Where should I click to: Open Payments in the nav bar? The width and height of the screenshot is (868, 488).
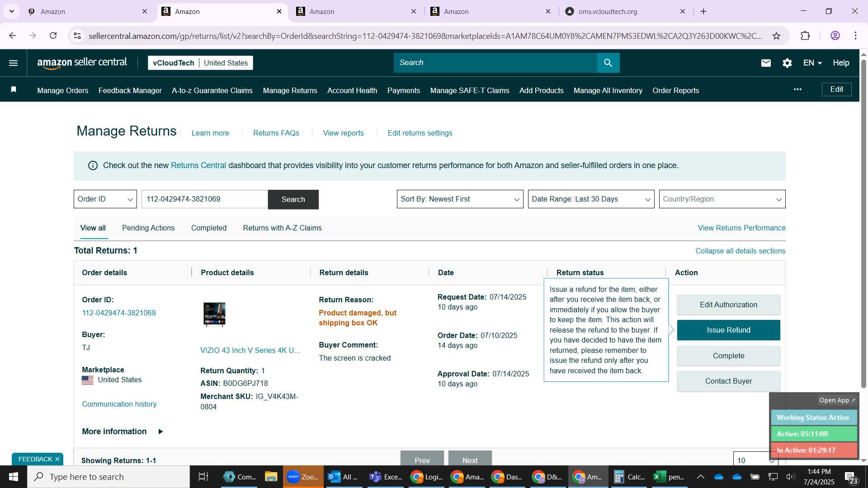click(x=404, y=90)
